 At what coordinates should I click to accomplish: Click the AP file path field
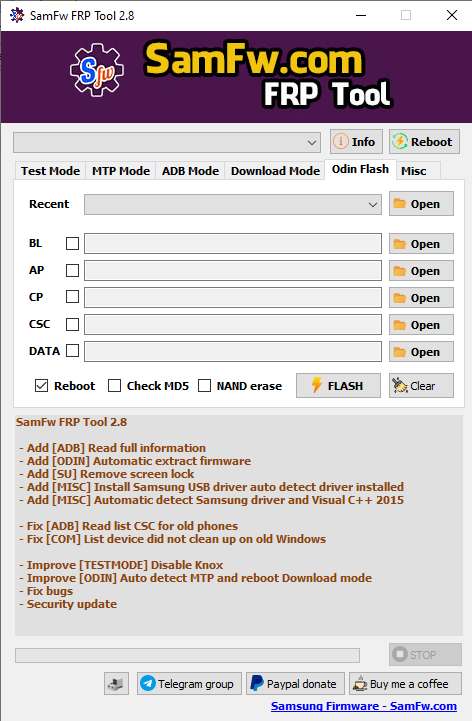coord(233,270)
